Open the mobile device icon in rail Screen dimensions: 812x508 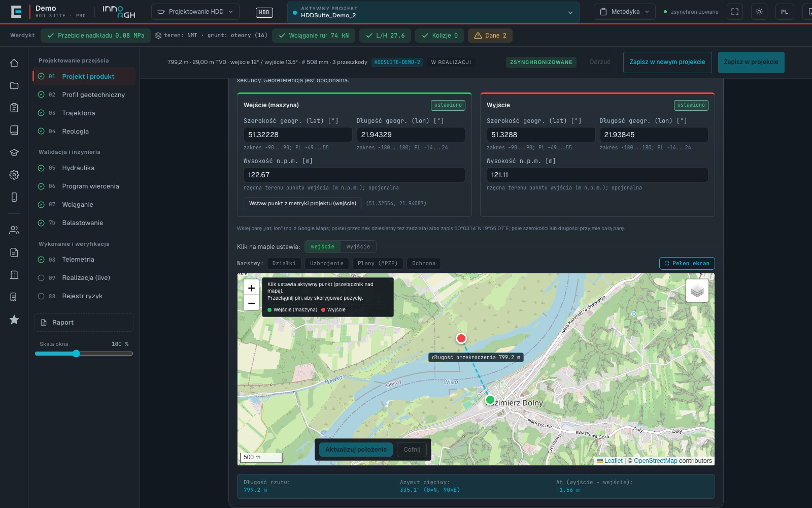14,197
